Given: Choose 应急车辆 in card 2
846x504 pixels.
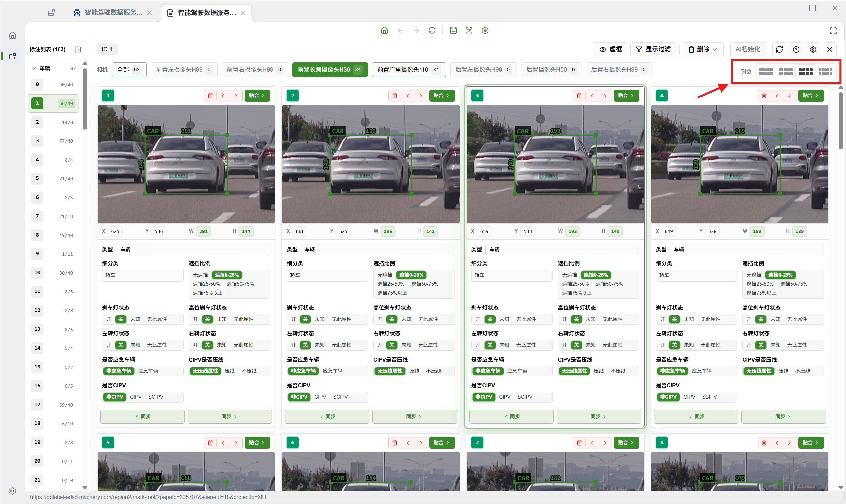Looking at the screenshot, I should point(333,371).
